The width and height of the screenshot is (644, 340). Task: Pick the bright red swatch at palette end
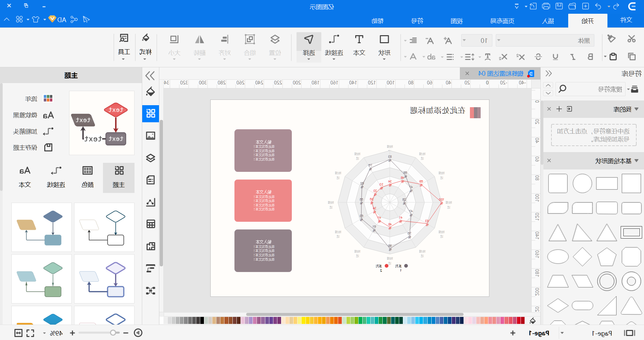coord(523,320)
